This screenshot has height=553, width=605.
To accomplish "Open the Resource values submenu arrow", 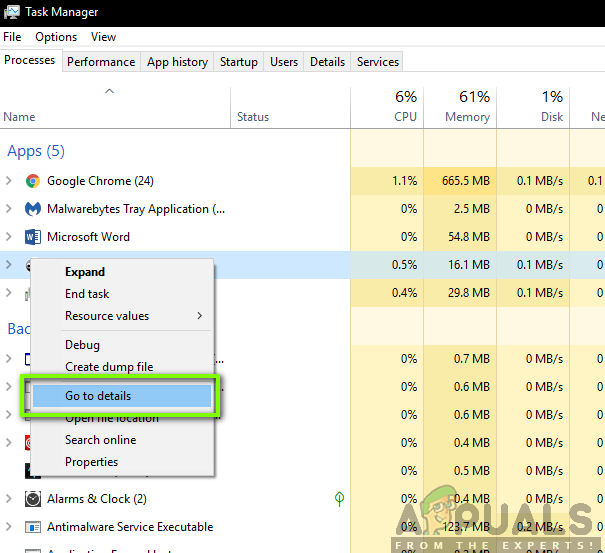I will click(199, 316).
